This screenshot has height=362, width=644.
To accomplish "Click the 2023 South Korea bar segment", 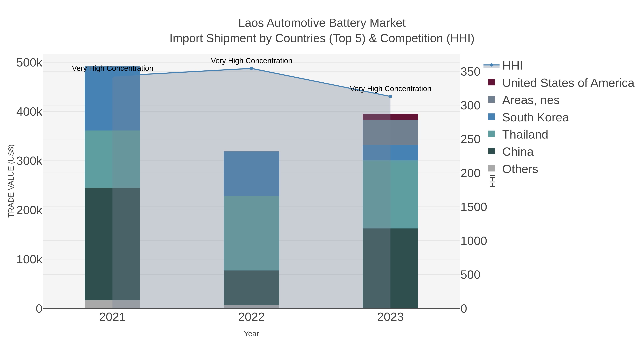I will (x=390, y=153).
